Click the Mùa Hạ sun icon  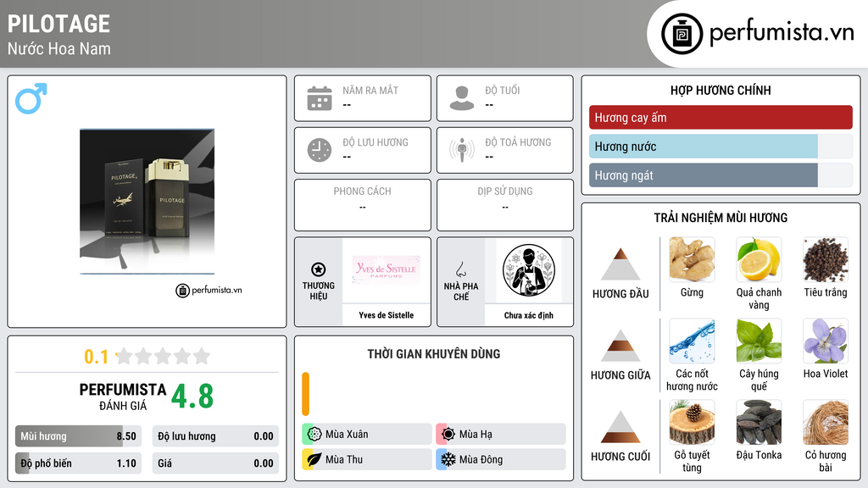[x=448, y=435]
